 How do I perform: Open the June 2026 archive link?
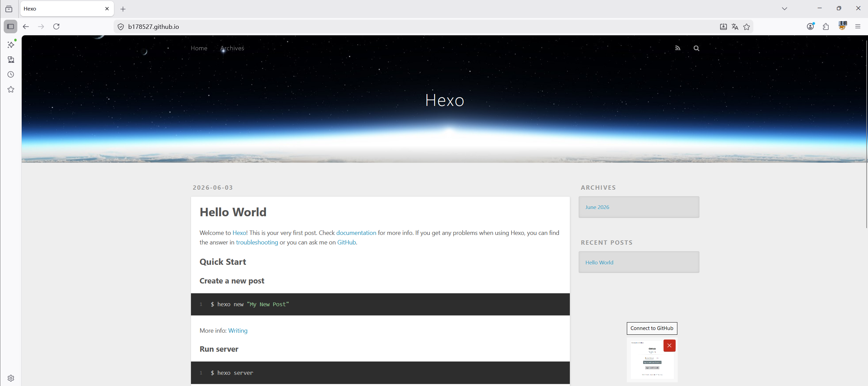coord(597,207)
